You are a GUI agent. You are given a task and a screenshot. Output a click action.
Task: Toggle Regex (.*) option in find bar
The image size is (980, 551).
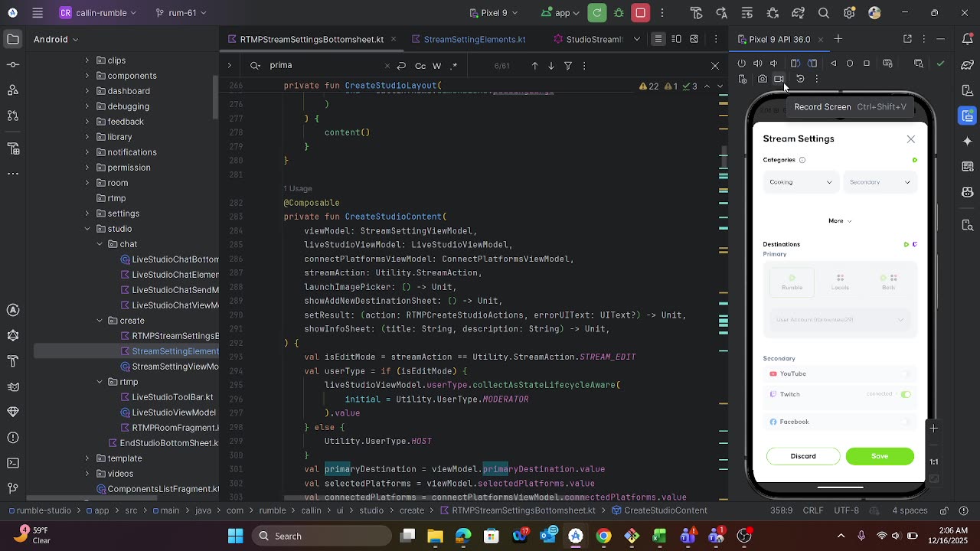tap(453, 66)
